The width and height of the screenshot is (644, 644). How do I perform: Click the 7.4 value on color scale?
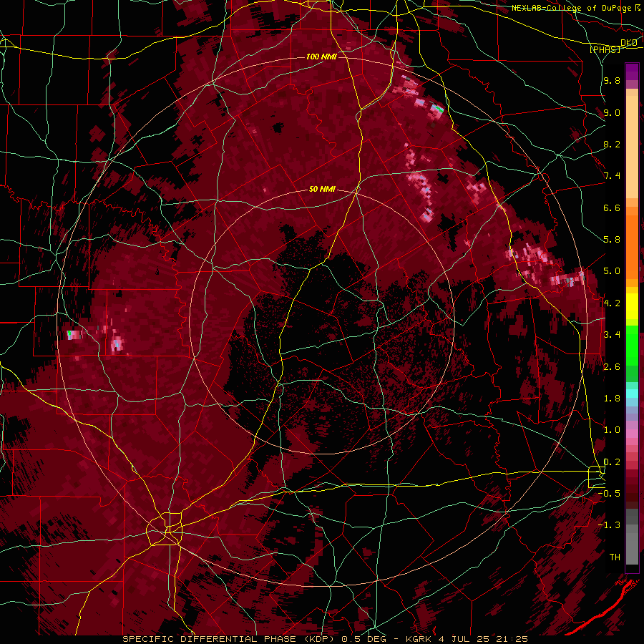click(x=612, y=176)
